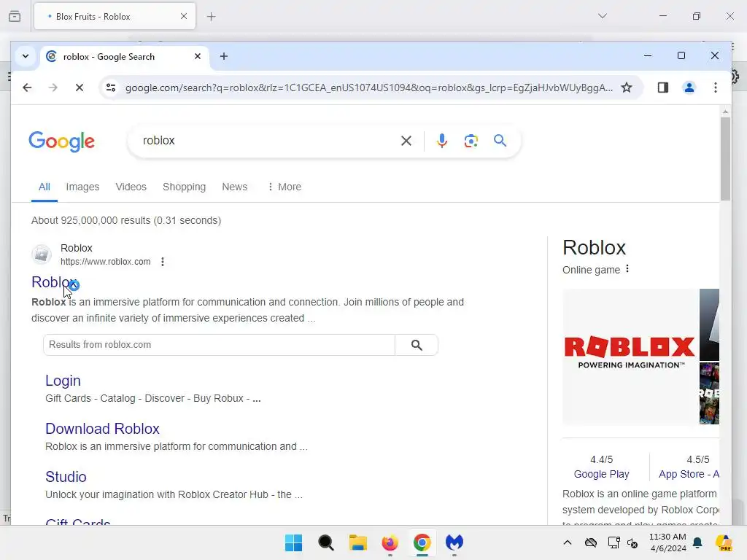Click the Google logo
This screenshot has height=560, width=747.
tap(61, 141)
